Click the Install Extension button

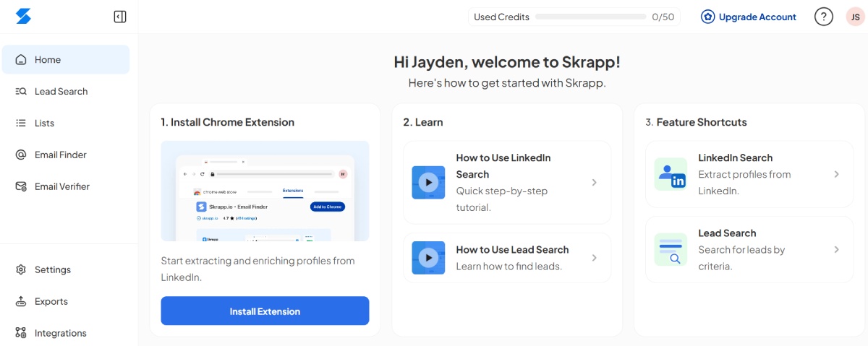point(265,311)
